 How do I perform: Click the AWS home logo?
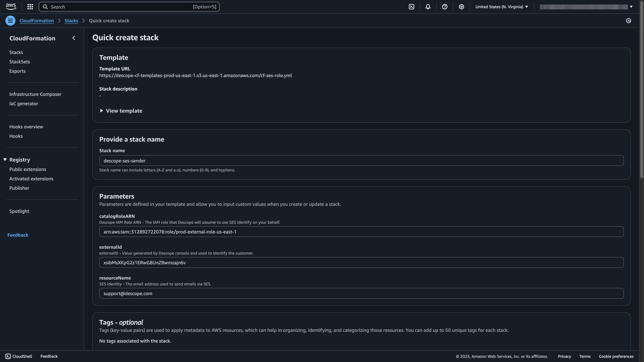pyautogui.click(x=11, y=7)
